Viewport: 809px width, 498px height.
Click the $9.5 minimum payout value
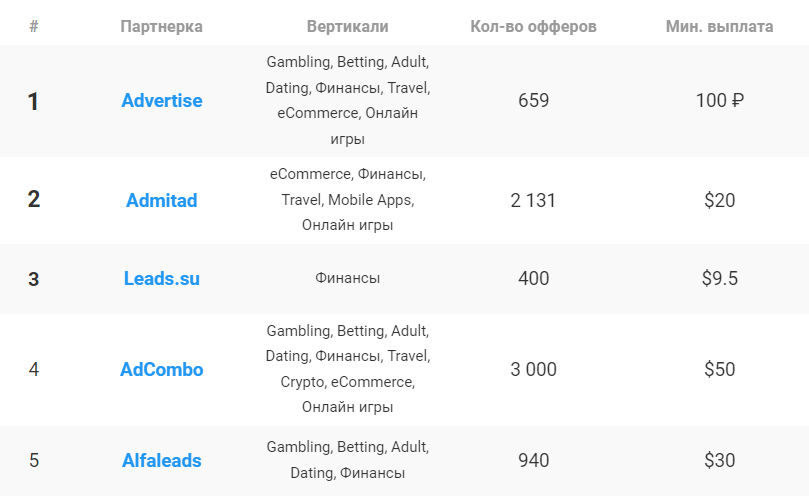point(719,279)
